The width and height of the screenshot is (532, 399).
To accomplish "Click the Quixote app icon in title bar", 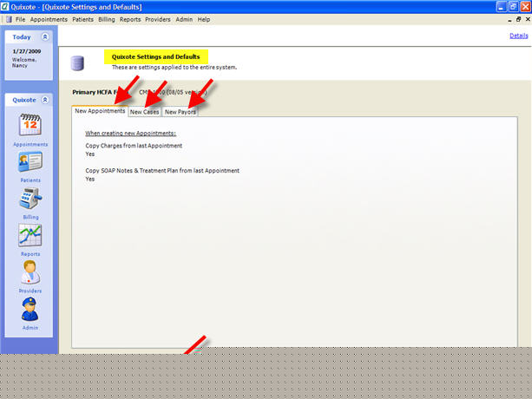I will [4, 6].
